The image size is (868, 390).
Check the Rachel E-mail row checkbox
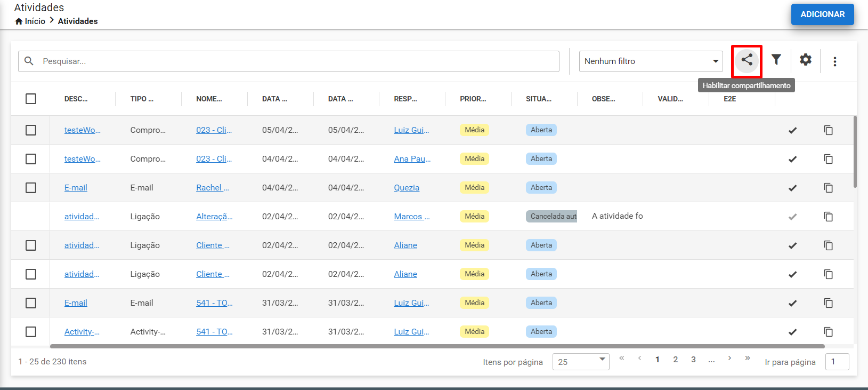31,188
